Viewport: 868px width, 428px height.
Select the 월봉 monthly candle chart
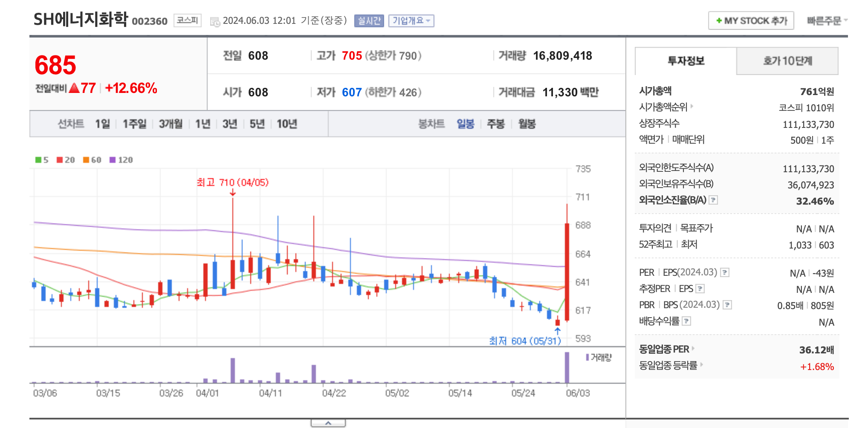point(527,124)
